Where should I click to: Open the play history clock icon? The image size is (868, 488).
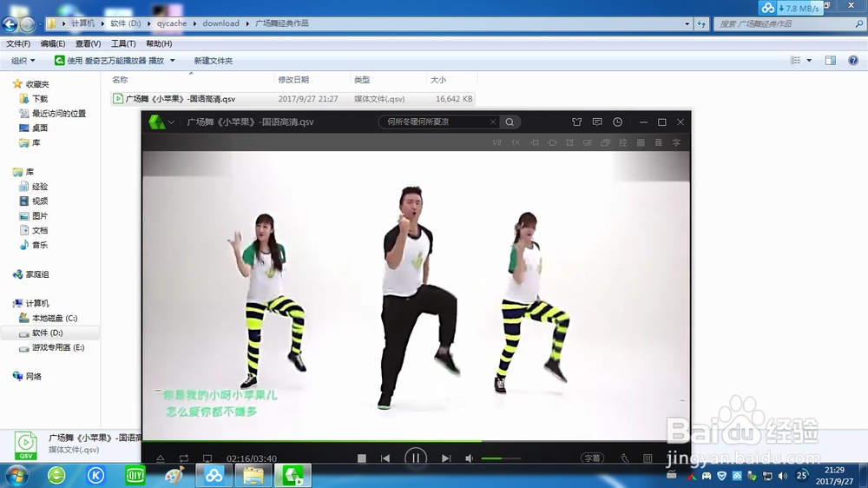(617, 122)
